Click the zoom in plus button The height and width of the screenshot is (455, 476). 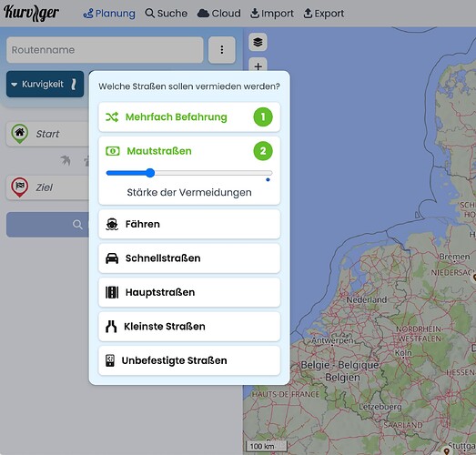(258, 66)
